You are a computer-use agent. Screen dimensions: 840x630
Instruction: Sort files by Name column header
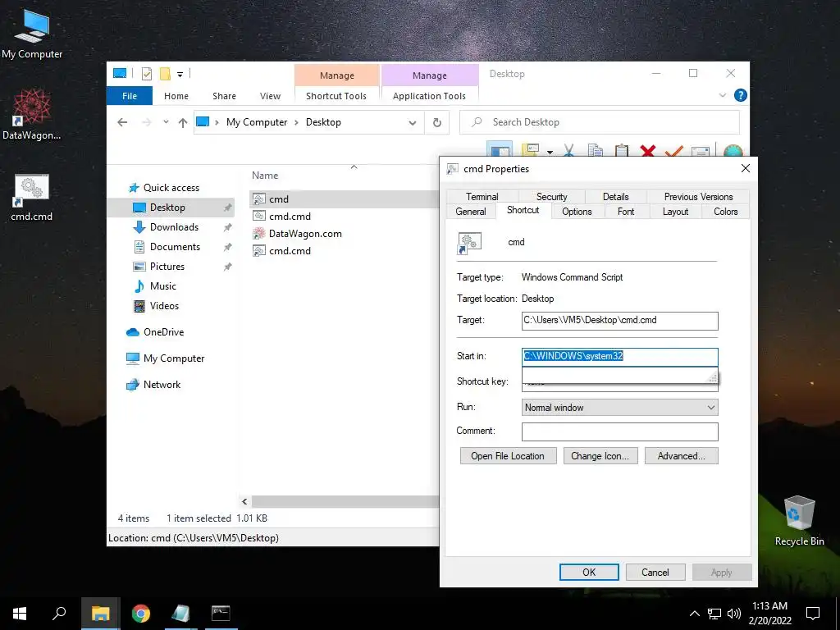265,176
